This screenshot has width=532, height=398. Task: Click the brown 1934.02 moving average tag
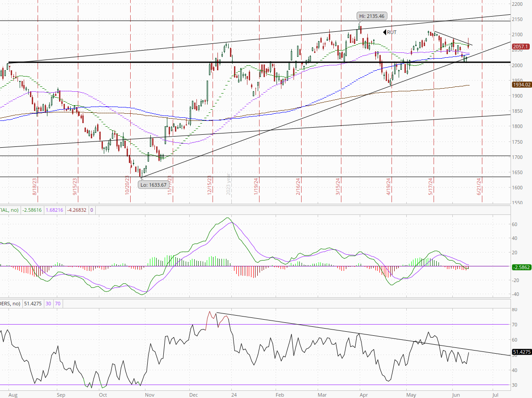(x=521, y=85)
